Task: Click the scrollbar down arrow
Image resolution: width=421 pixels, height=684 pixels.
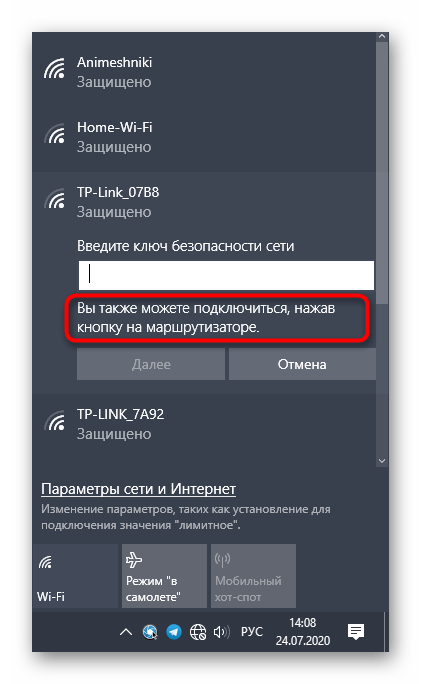Action: click(x=382, y=461)
